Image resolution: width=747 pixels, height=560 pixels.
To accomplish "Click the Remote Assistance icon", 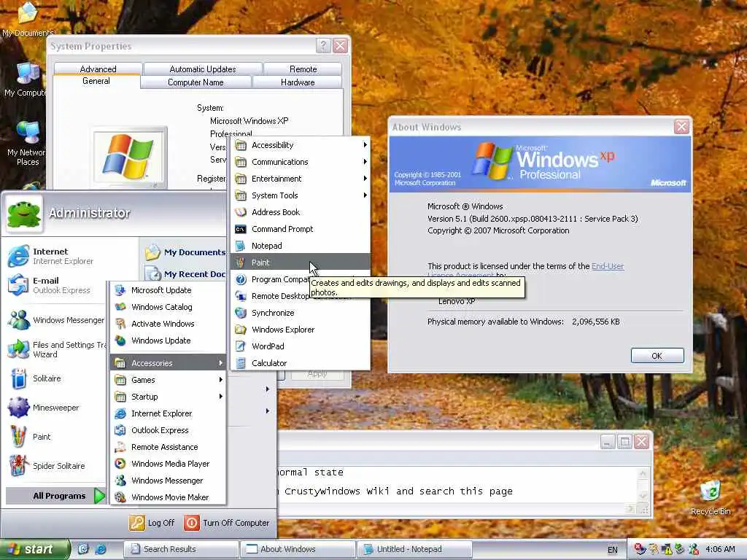I will tap(120, 447).
